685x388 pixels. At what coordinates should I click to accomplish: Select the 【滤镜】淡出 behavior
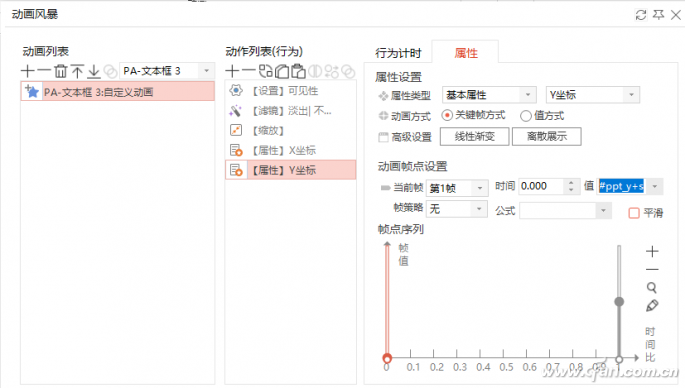(x=291, y=111)
